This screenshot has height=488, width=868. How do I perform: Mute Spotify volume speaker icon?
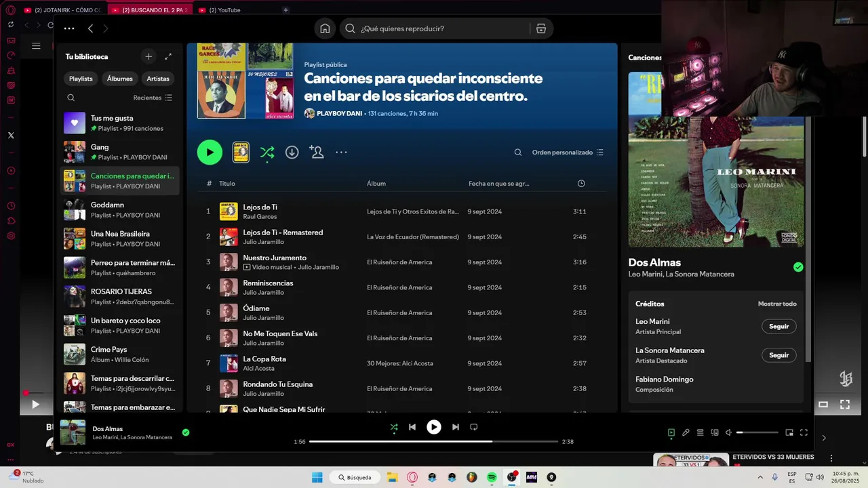[729, 432]
